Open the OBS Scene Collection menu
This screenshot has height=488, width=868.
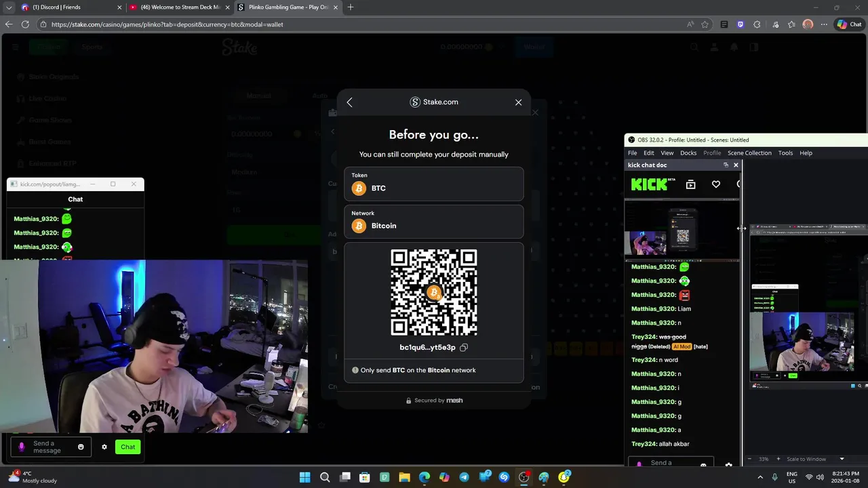click(749, 153)
